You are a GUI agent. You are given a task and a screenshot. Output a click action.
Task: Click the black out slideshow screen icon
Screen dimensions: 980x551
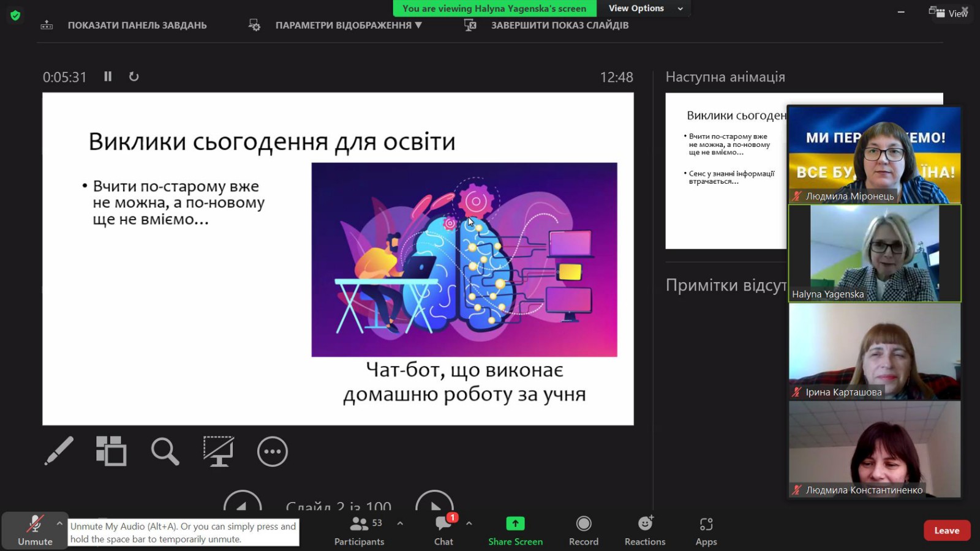pos(218,451)
